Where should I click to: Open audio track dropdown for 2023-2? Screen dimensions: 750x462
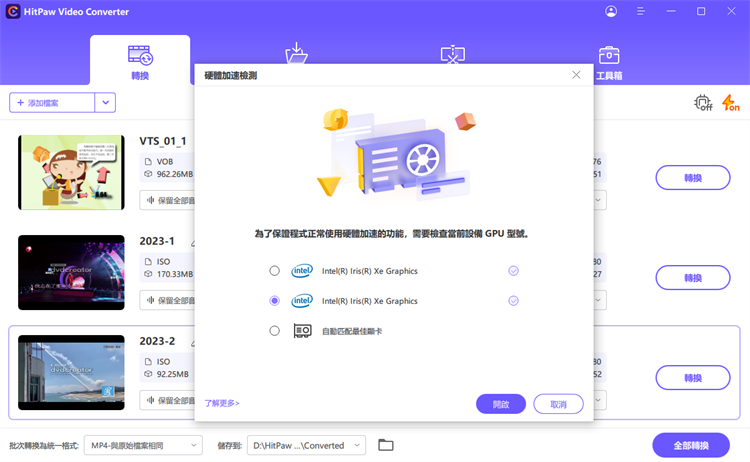[x=167, y=400]
